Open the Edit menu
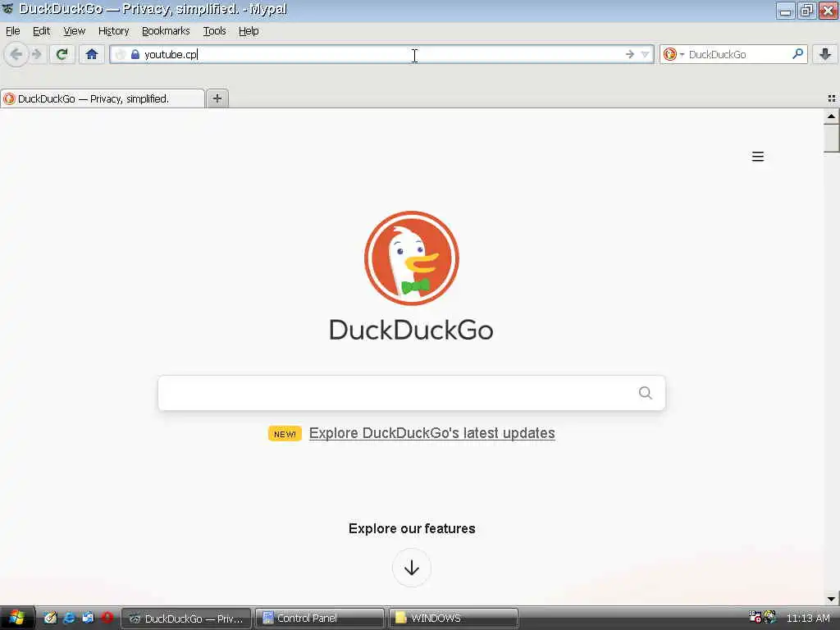 point(41,31)
